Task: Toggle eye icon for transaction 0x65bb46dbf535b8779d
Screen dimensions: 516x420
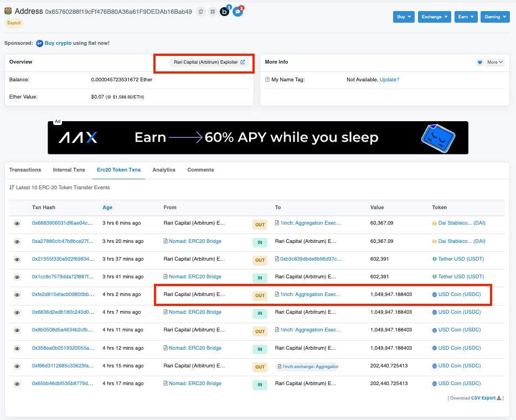Action: click(x=17, y=383)
